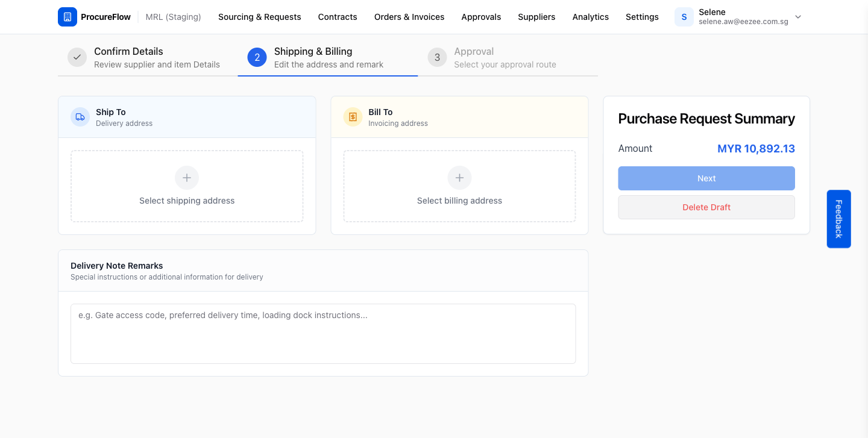
Task: Click the Bill To heading text
Action: pyautogui.click(x=380, y=112)
